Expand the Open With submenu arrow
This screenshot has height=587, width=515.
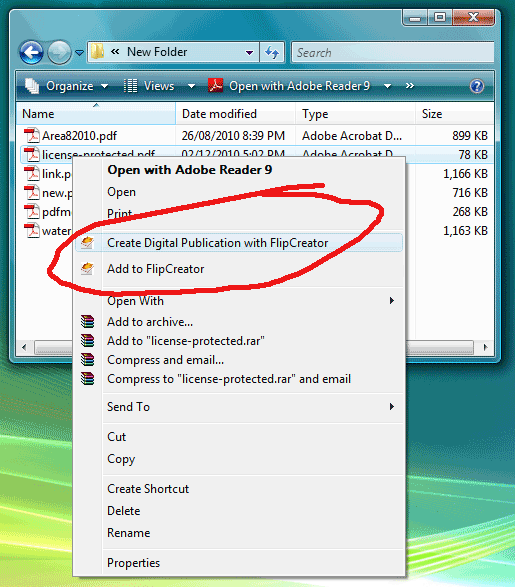click(392, 301)
